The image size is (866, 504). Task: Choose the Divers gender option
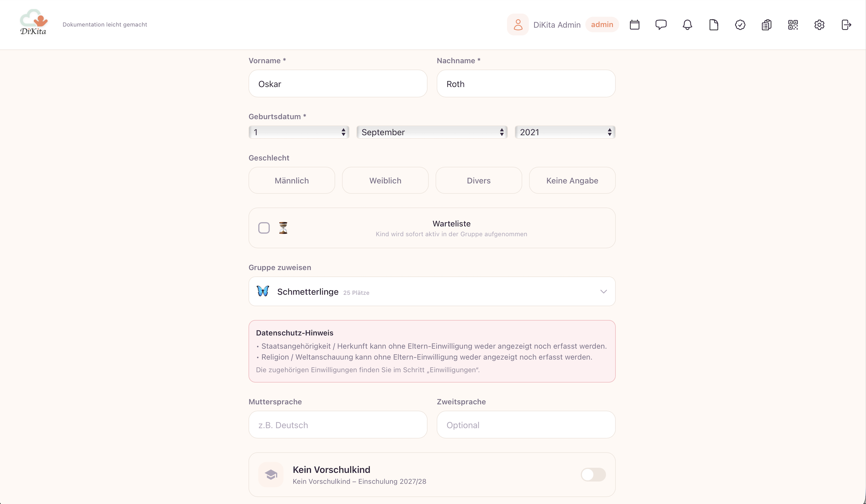pyautogui.click(x=479, y=180)
